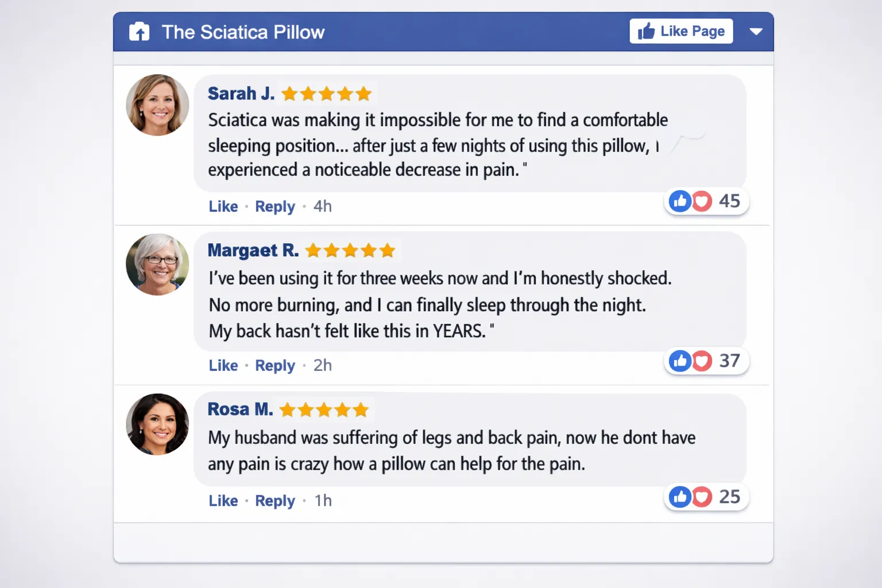Image resolution: width=882 pixels, height=588 pixels.
Task: Click the love reaction icon on Rosa M.'s review
Action: [701, 497]
